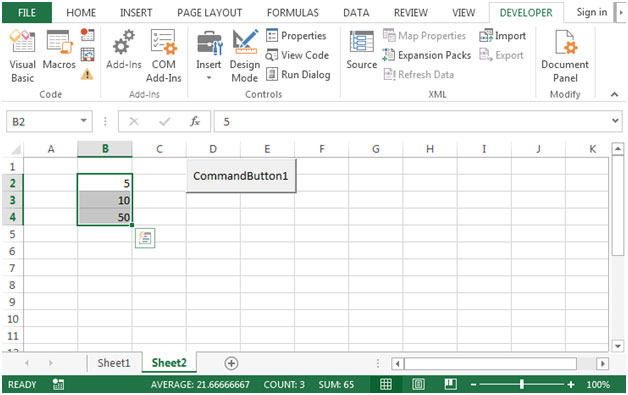The height and width of the screenshot is (395, 628).
Task: Open Expansion Packs
Action: tap(427, 55)
